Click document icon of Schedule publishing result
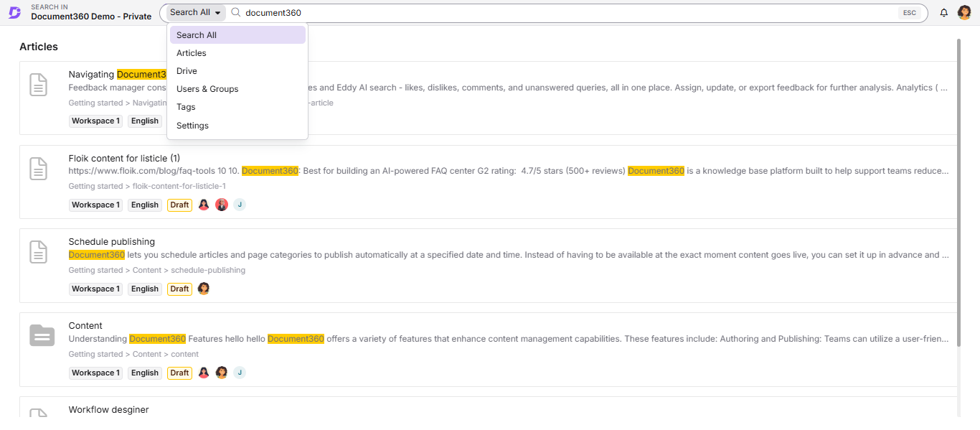Screen dimensions: 980x430 38,253
